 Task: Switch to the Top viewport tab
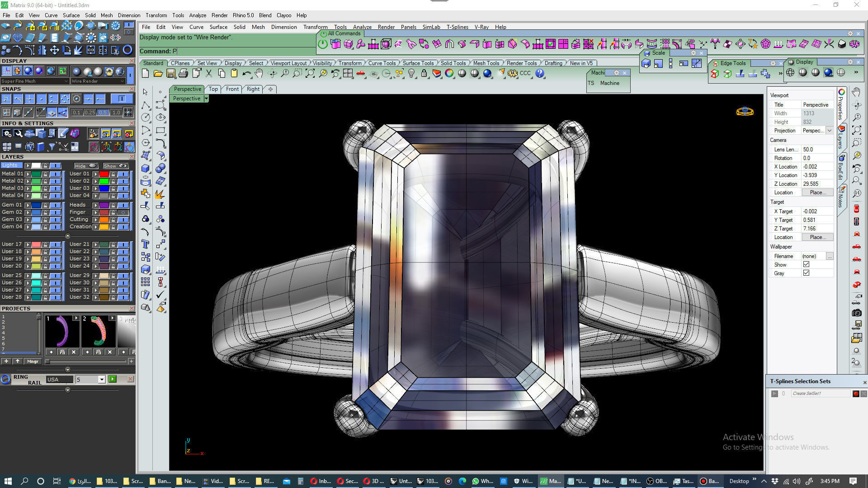pos(213,89)
